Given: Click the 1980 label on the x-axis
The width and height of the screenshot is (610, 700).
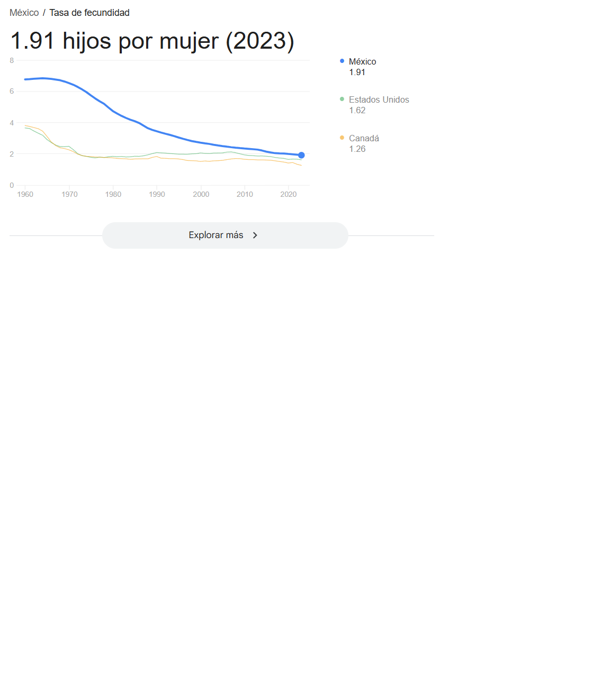Looking at the screenshot, I should (x=113, y=195).
